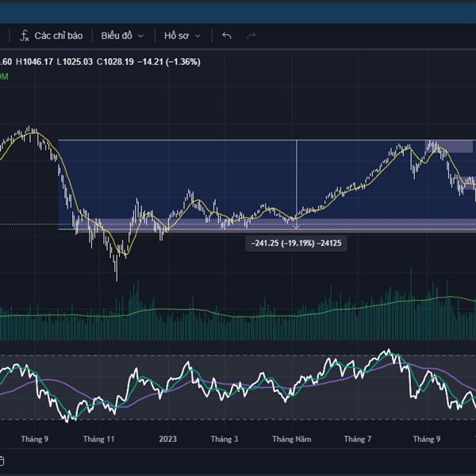Click the 2023 time axis label
The height and width of the screenshot is (476, 476).
[167, 439]
